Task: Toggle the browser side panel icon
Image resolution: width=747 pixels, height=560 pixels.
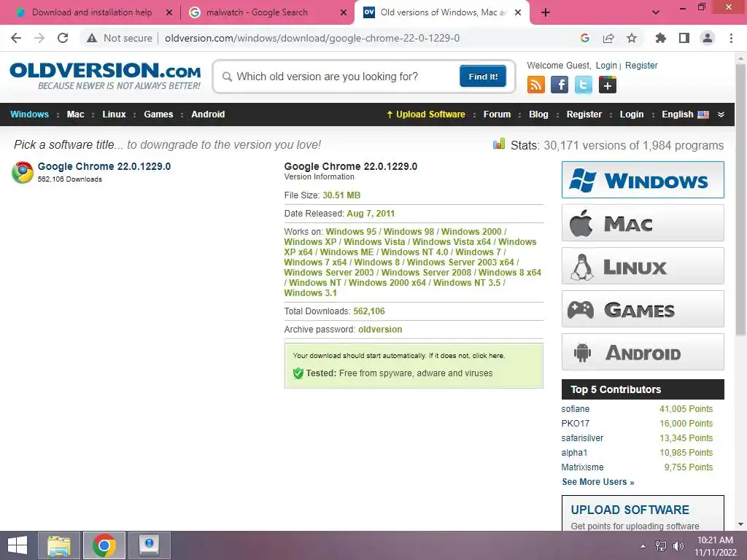Action: (684, 38)
